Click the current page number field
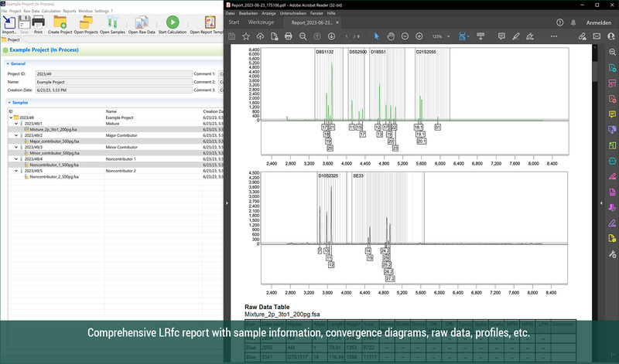The height and width of the screenshot is (364, 619). point(347,36)
